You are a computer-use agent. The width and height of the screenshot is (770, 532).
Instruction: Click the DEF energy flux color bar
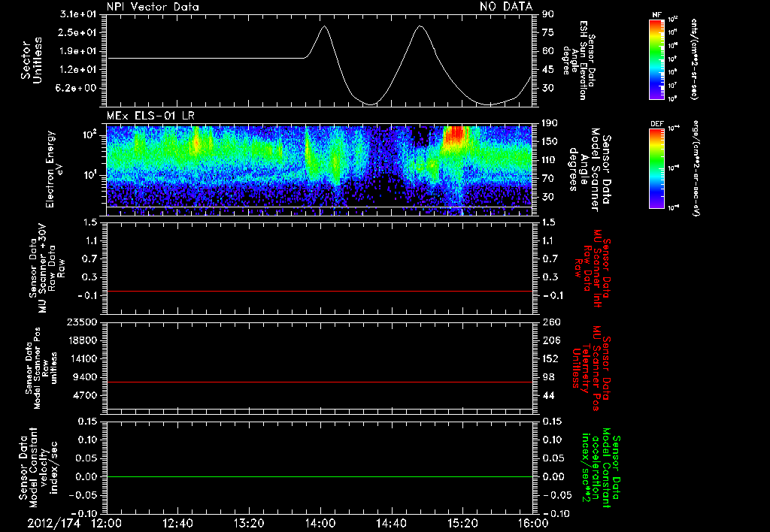(656, 168)
